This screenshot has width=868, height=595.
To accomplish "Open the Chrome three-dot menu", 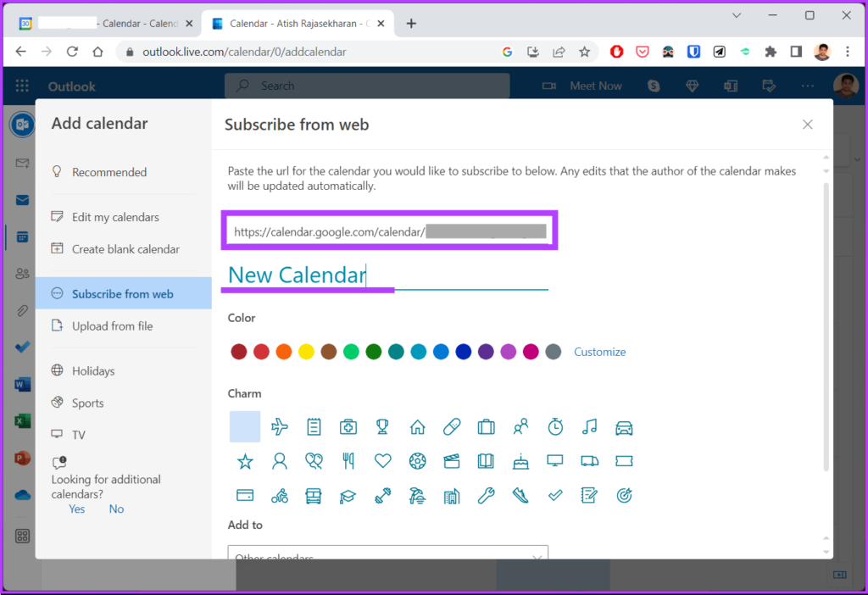I will [848, 52].
